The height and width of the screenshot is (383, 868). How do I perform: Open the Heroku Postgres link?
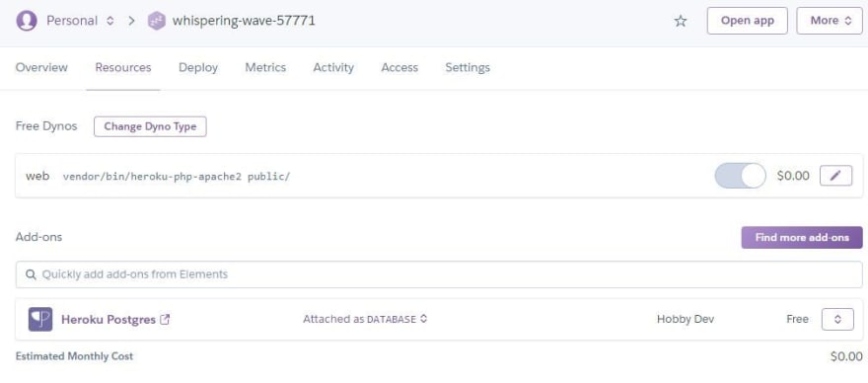tap(108, 319)
